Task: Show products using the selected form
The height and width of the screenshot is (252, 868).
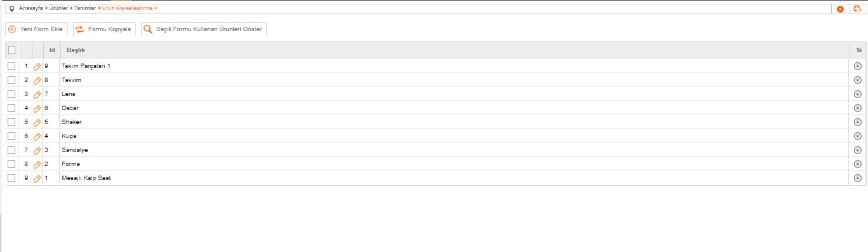Action: (x=204, y=29)
